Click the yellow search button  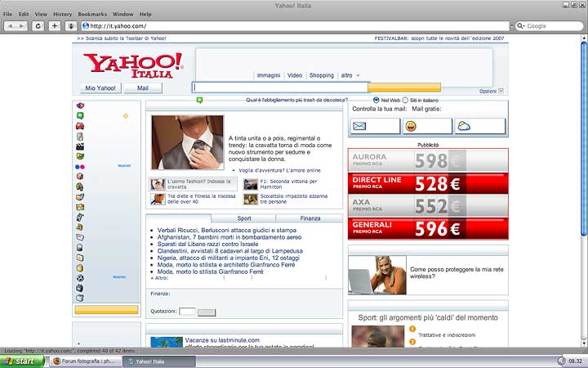(x=404, y=88)
